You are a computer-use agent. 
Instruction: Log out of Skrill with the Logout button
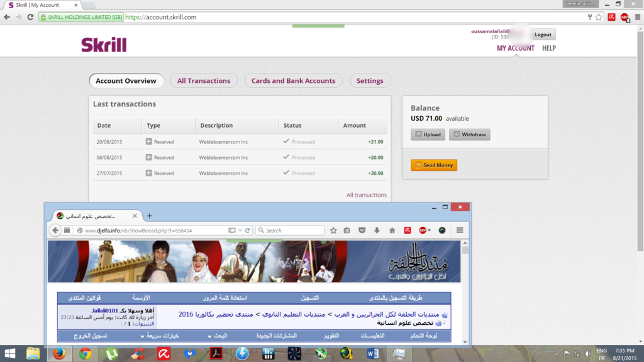[543, 35]
